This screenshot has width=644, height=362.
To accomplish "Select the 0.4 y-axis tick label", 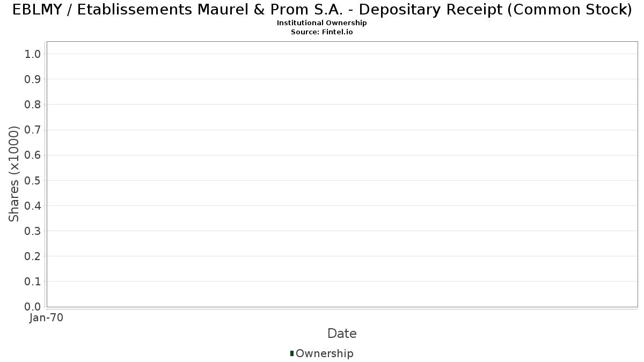I will click(33, 205).
